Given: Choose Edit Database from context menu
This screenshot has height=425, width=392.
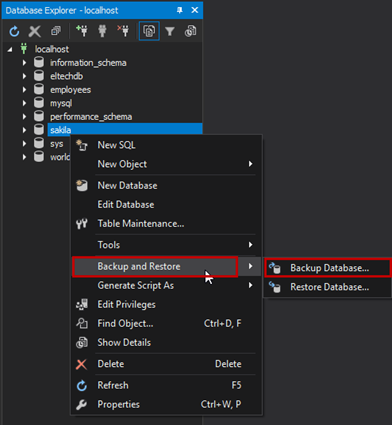Looking at the screenshot, I should (166, 204).
